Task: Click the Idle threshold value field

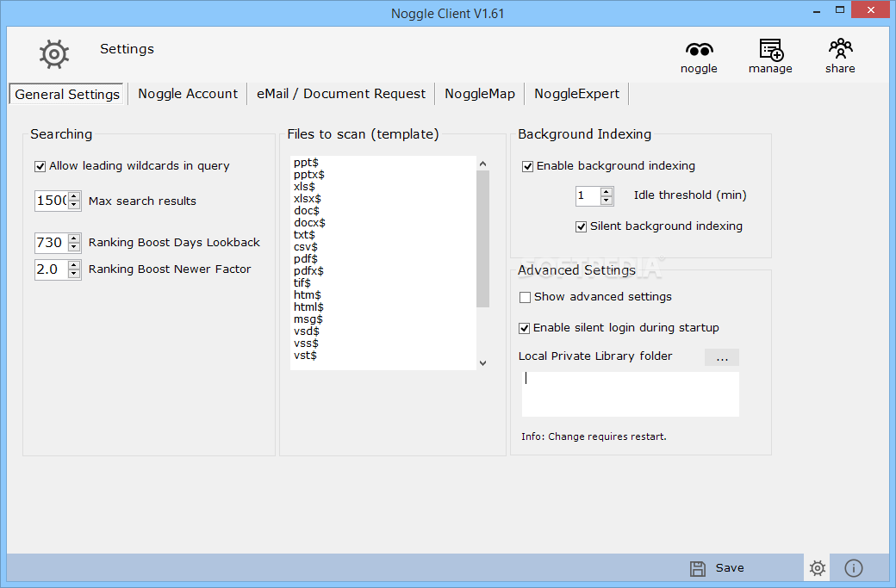Action: (588, 195)
